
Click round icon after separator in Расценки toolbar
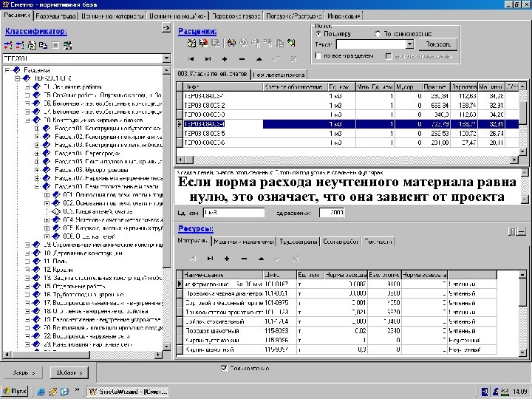point(232,43)
